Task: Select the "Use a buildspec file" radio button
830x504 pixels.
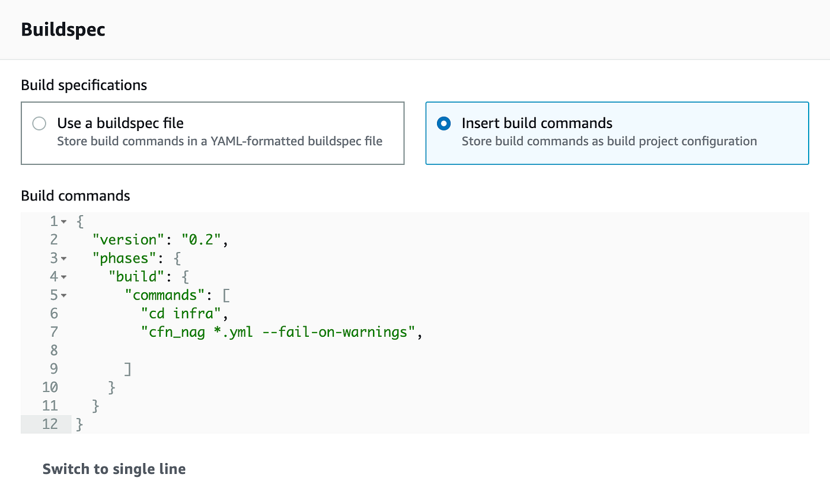Action: (x=39, y=123)
